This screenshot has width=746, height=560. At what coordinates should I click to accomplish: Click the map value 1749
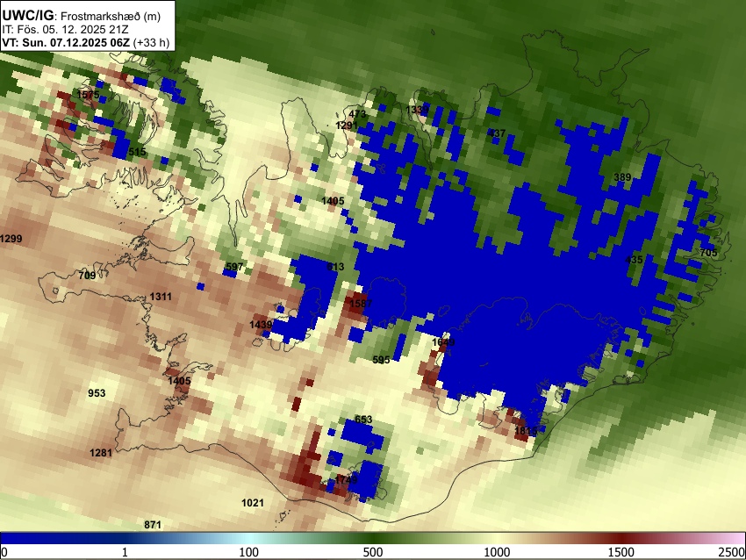point(346,479)
